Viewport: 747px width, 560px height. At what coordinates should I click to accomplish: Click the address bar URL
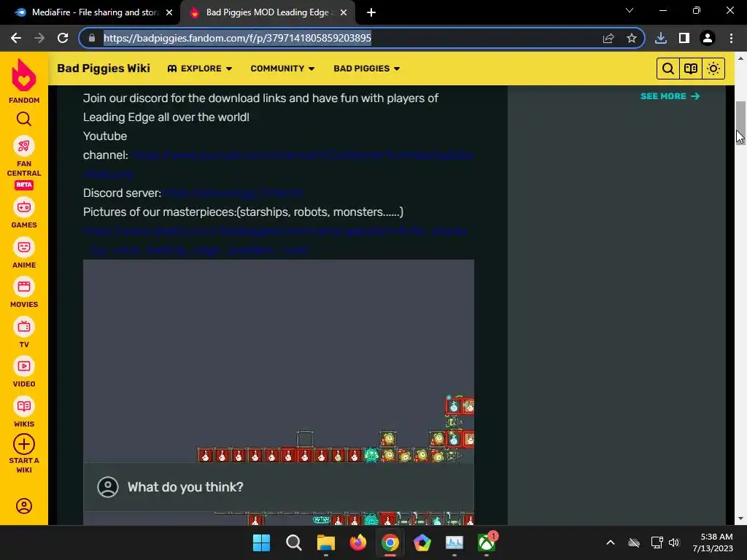coord(237,38)
